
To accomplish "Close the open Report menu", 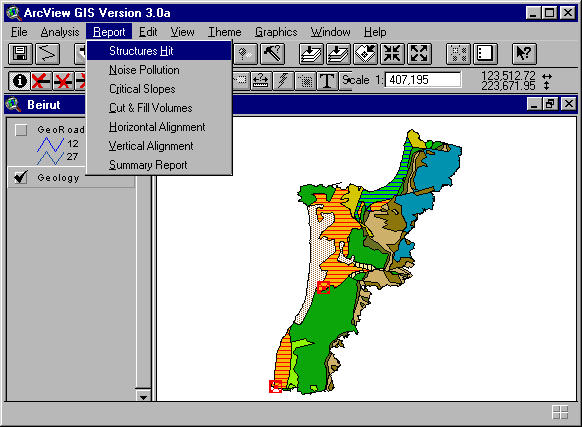I will (x=109, y=32).
